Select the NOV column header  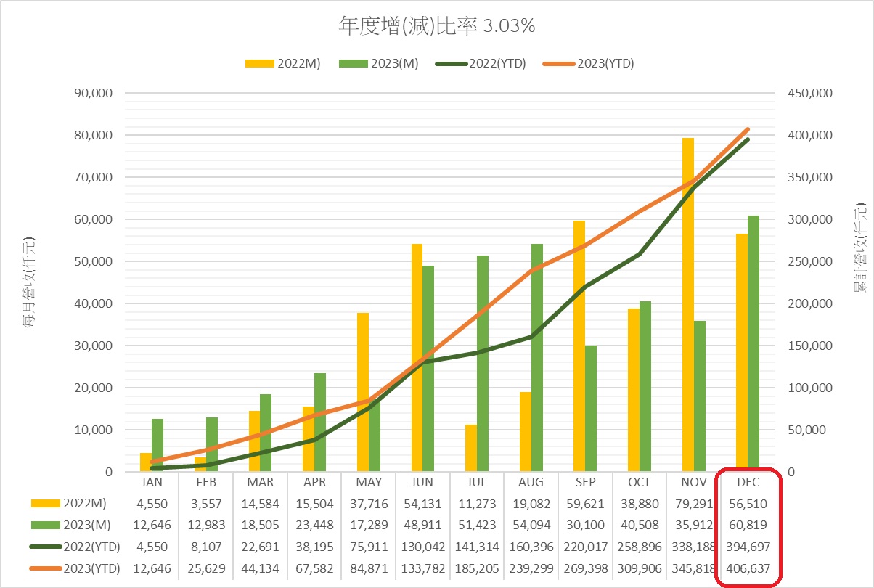693,482
